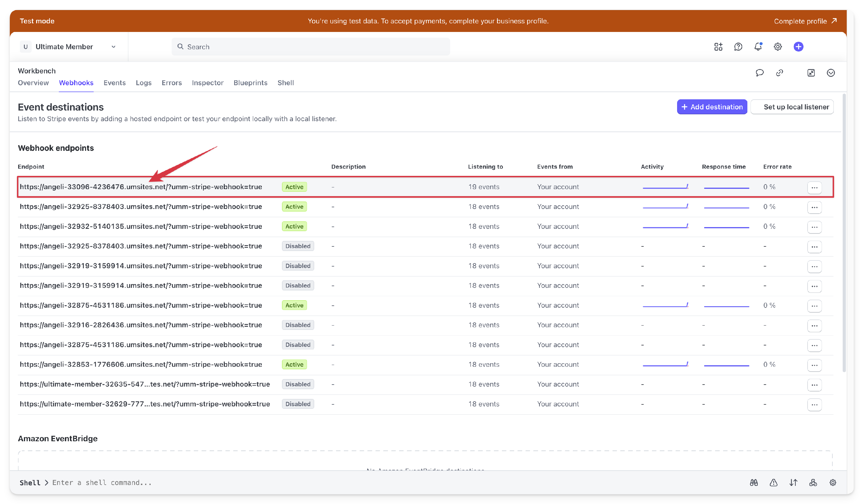The width and height of the screenshot is (864, 504).
Task: Open notifications bell icon
Action: (758, 47)
